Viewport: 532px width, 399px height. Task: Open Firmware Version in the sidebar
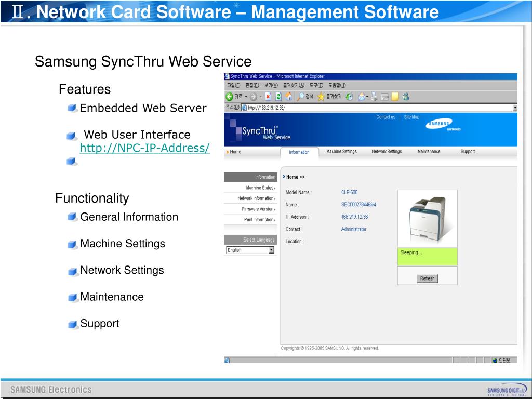pyautogui.click(x=259, y=209)
